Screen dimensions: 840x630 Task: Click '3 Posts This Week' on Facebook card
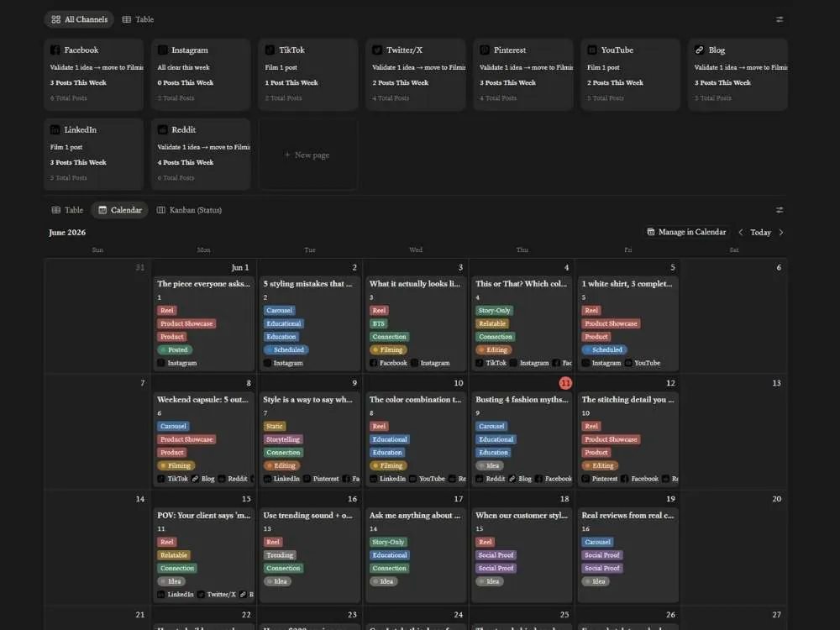click(x=78, y=82)
